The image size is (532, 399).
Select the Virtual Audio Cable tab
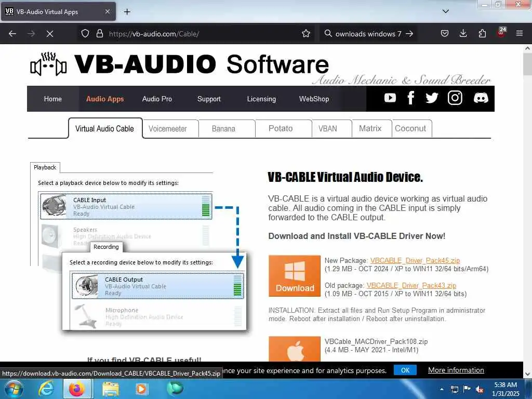point(105,129)
